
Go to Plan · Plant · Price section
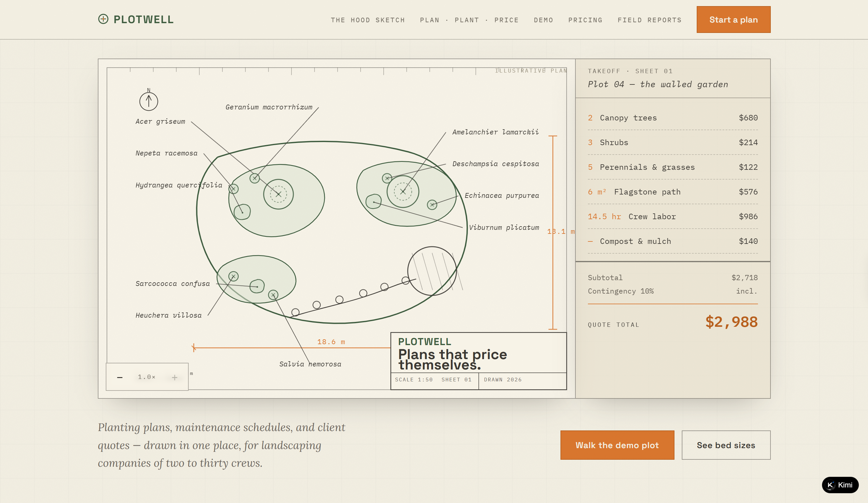pos(469,20)
